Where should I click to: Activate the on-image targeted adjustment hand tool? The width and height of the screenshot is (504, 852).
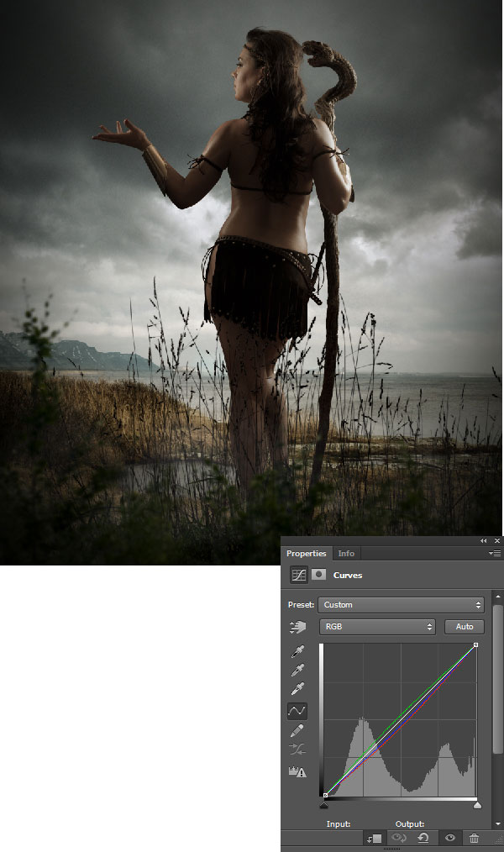(297, 627)
